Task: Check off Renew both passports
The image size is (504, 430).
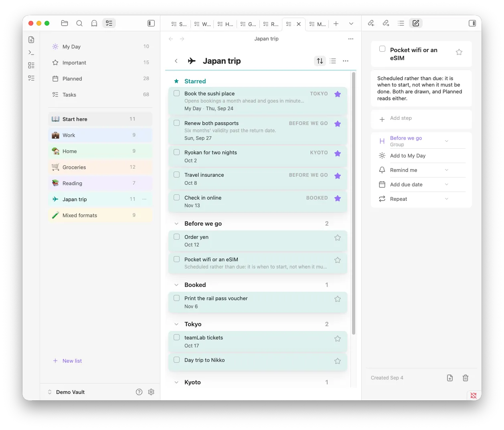Action: 176,123
